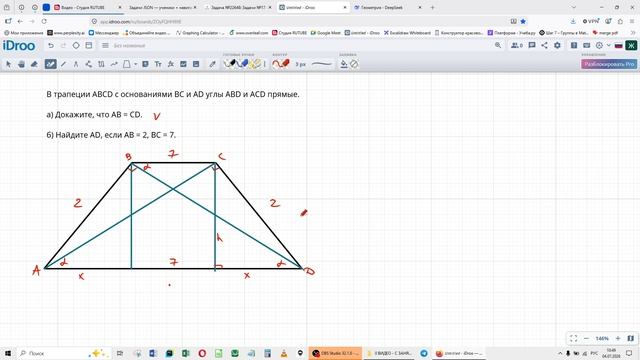The width and height of the screenshot is (640, 360).
Task: Open the Excalidraw Whiteboard bookmark
Action: (407, 33)
